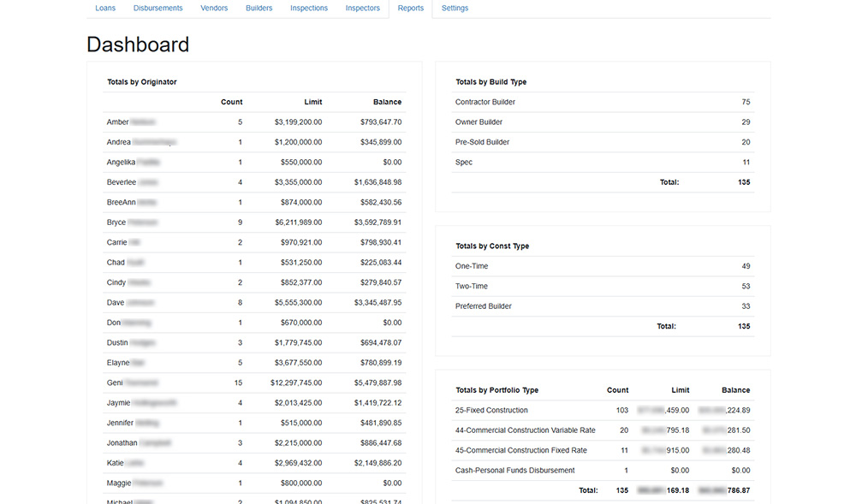Click Cash-Personal Funds Disbursement portfolio row

coord(514,471)
